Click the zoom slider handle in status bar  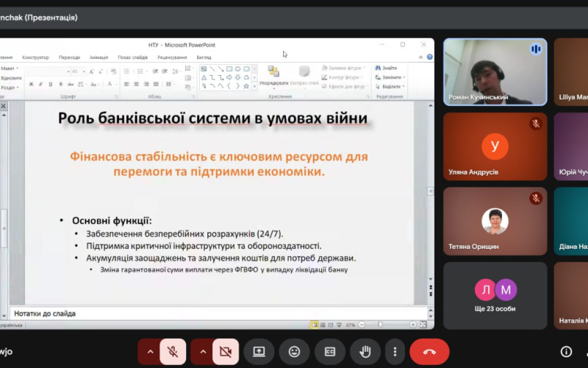tap(381, 325)
